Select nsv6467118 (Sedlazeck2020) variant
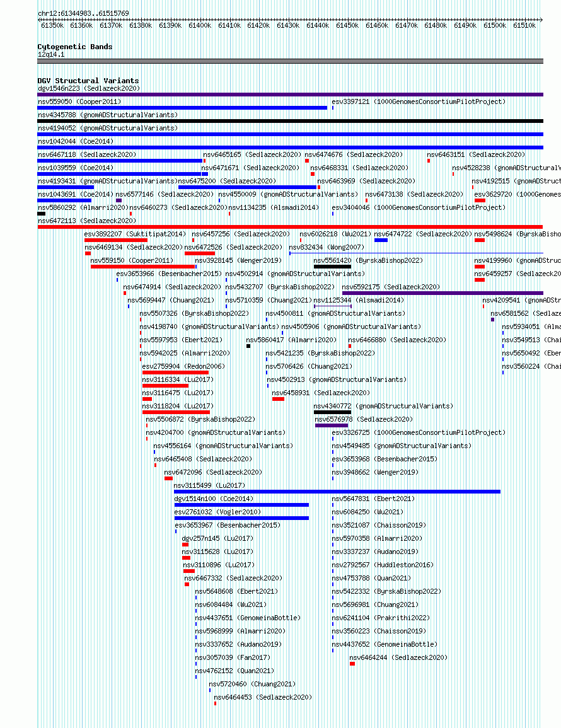561x728 pixels. (87, 154)
